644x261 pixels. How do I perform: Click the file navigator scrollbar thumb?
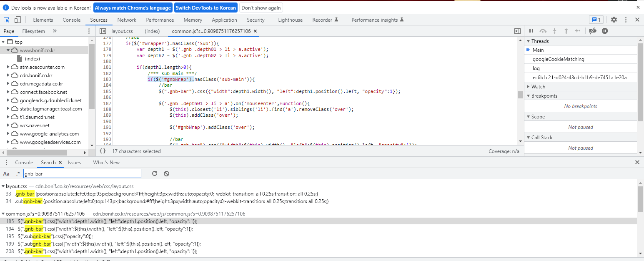(x=92, y=78)
